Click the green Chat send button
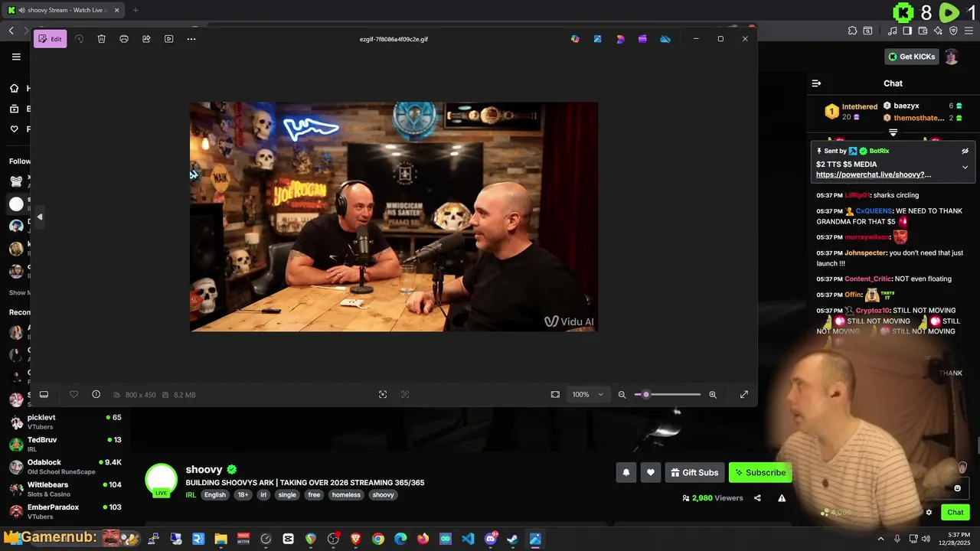The height and width of the screenshot is (551, 980). coord(955,513)
